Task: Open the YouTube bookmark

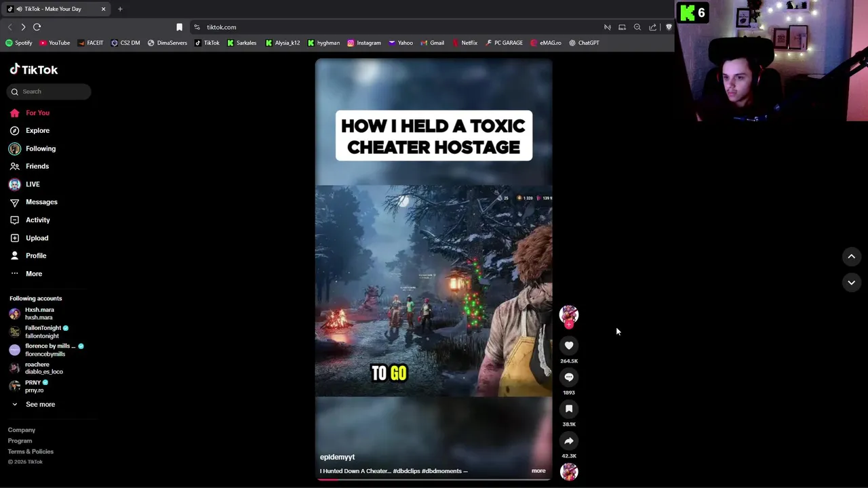Action: (x=55, y=43)
